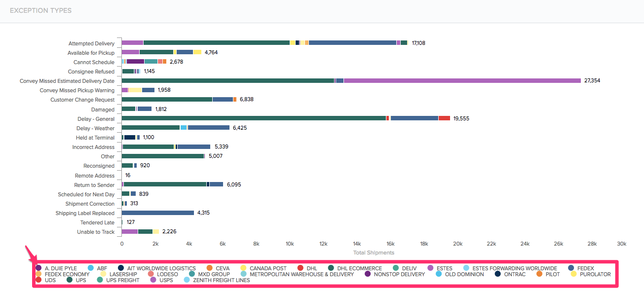
Task: Click the 6,838 total value label
Action: [247, 100]
